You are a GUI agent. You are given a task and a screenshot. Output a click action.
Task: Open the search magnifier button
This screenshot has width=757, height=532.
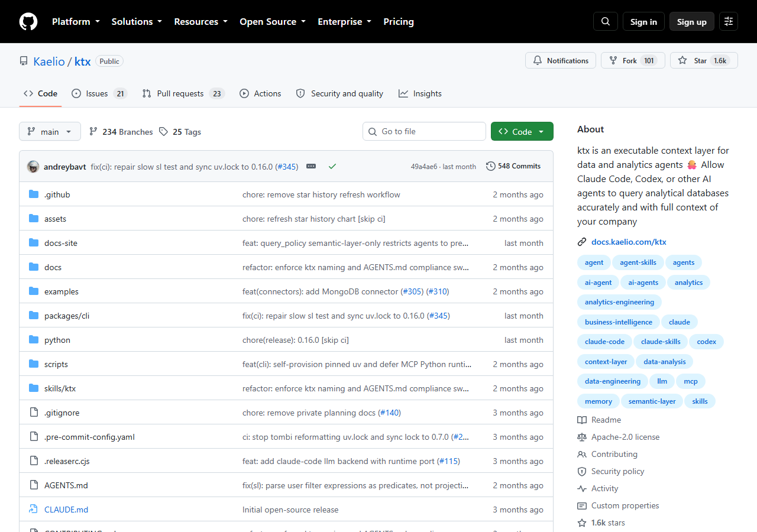(606, 21)
